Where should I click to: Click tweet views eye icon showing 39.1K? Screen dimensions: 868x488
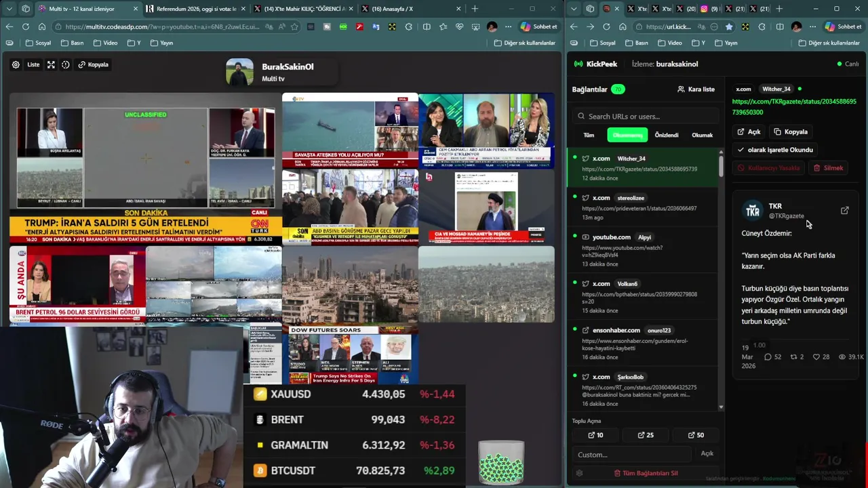pos(842,357)
